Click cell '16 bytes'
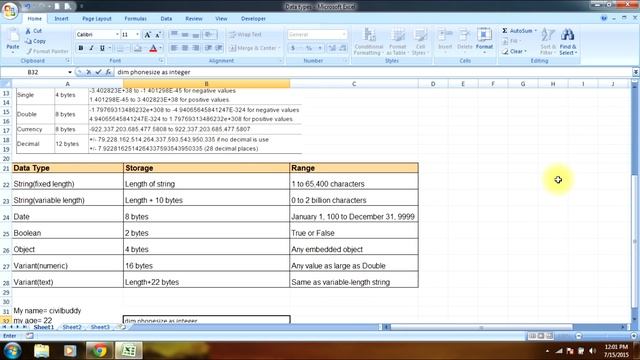This screenshot has width=640, height=360. coord(206,264)
